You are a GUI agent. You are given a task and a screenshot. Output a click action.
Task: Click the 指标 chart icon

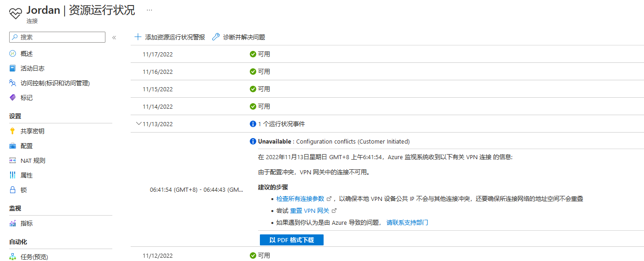12,223
